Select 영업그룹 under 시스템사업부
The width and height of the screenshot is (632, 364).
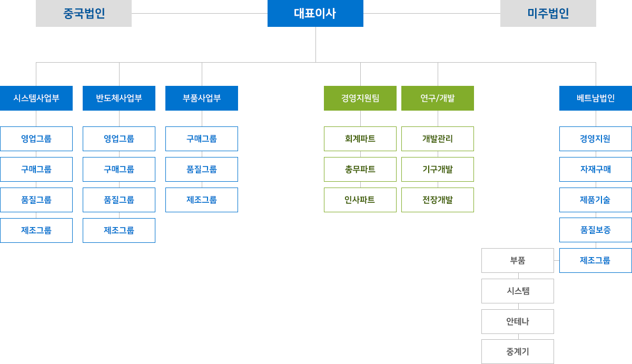tap(36, 139)
